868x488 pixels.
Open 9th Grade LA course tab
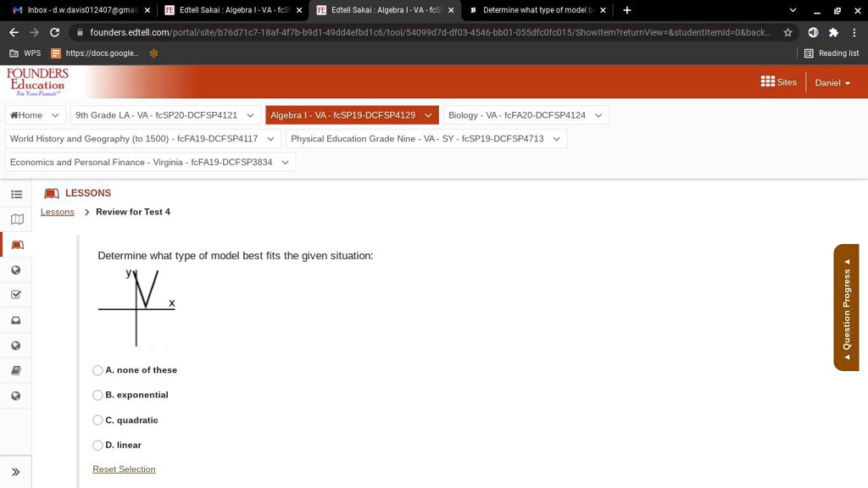(156, 115)
